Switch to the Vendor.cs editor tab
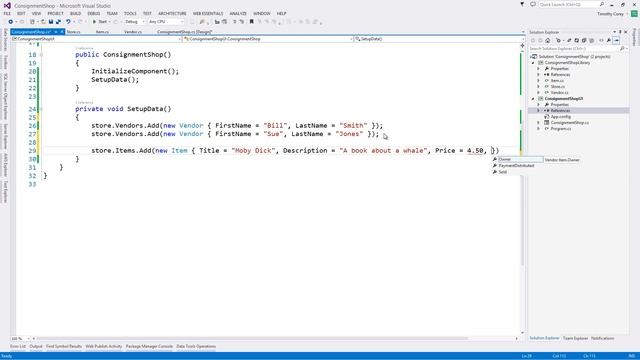Viewport: 640px width, 360px height. (133, 31)
